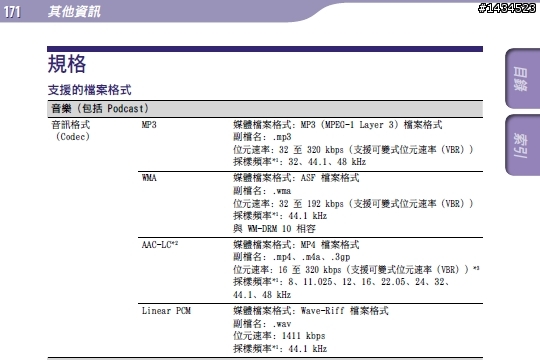
Task: Open the 目錄 side tab
Action: (522, 79)
